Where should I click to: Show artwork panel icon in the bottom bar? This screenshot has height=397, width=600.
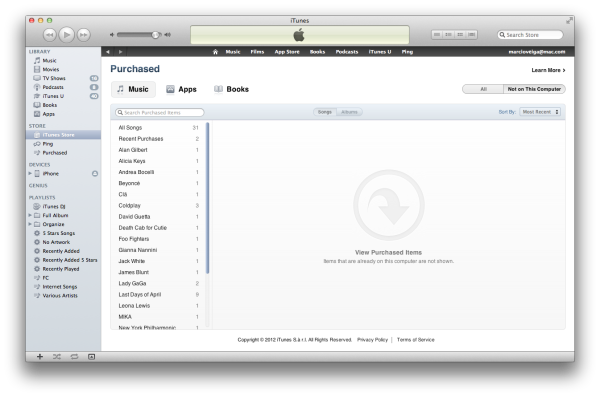(x=91, y=356)
